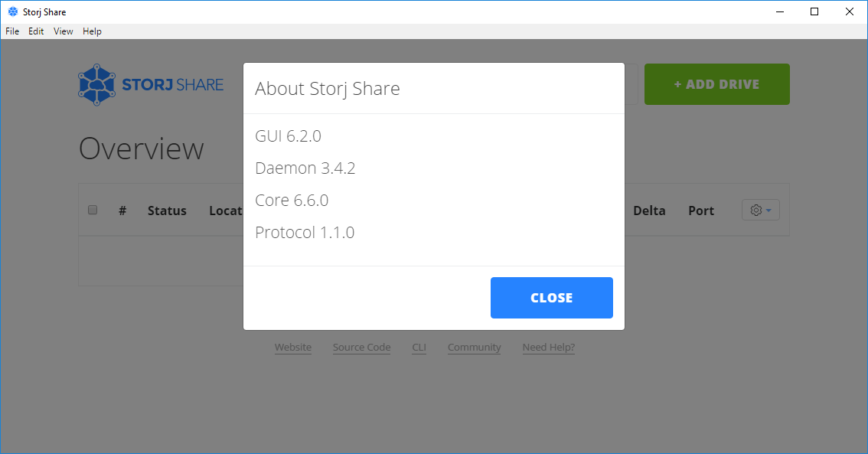The image size is (868, 454).
Task: Open the dropdown arrow next to the gear icon
Action: [x=766, y=210]
